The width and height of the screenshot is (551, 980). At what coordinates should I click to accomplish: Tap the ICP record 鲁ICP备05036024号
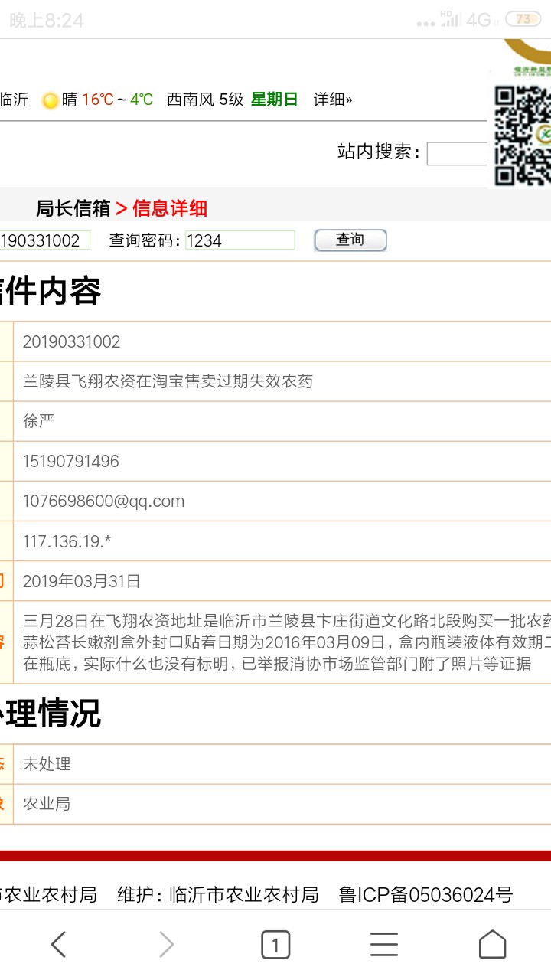(x=425, y=894)
